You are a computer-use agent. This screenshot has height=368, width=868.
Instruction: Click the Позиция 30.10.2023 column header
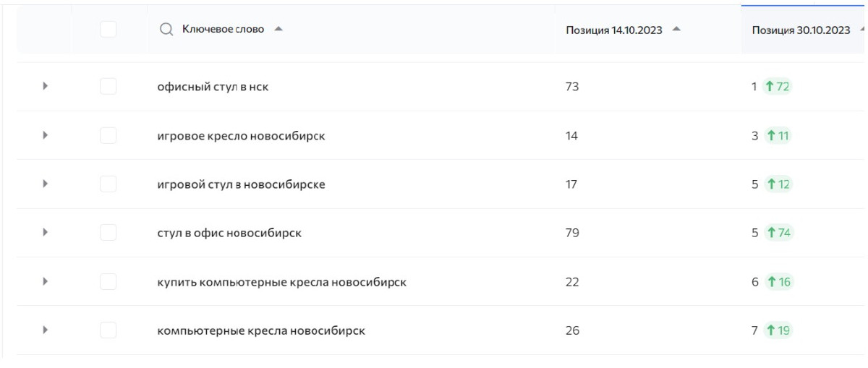point(801,30)
